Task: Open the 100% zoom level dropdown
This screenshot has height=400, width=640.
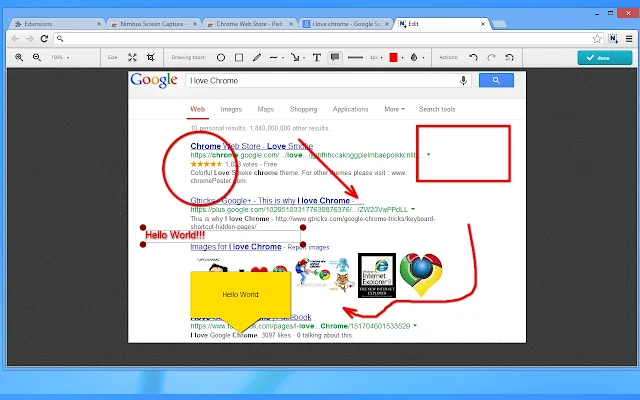Action: coord(60,58)
